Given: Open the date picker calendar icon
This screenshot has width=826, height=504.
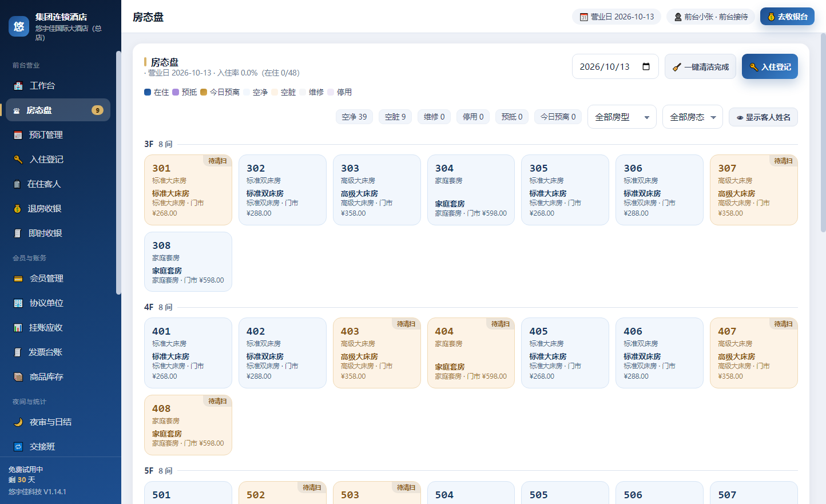Looking at the screenshot, I should [646, 66].
